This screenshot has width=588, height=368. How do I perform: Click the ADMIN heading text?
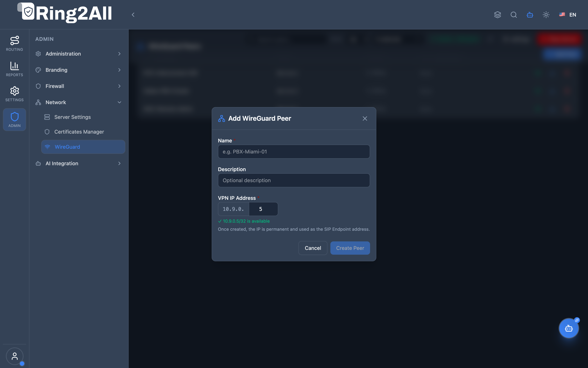[44, 39]
